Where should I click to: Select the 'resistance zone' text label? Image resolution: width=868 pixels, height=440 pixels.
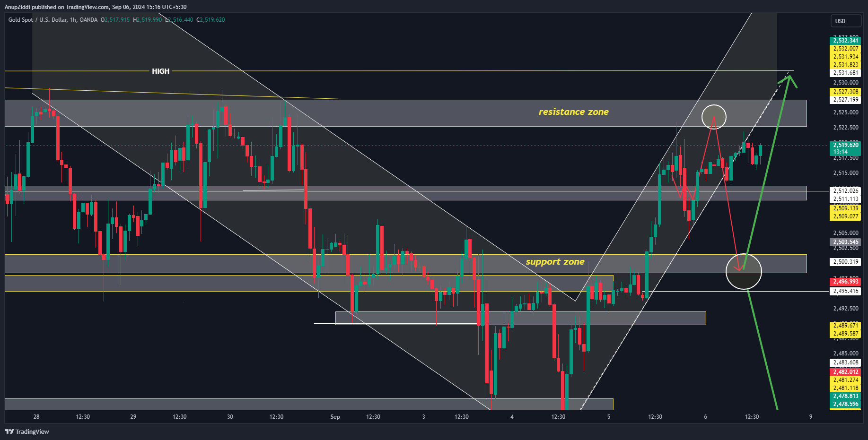pos(573,112)
